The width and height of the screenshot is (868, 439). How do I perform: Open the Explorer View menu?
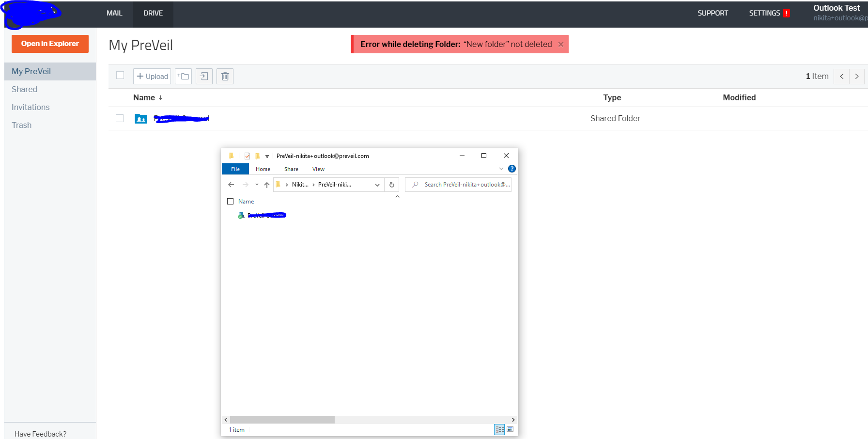(x=318, y=169)
